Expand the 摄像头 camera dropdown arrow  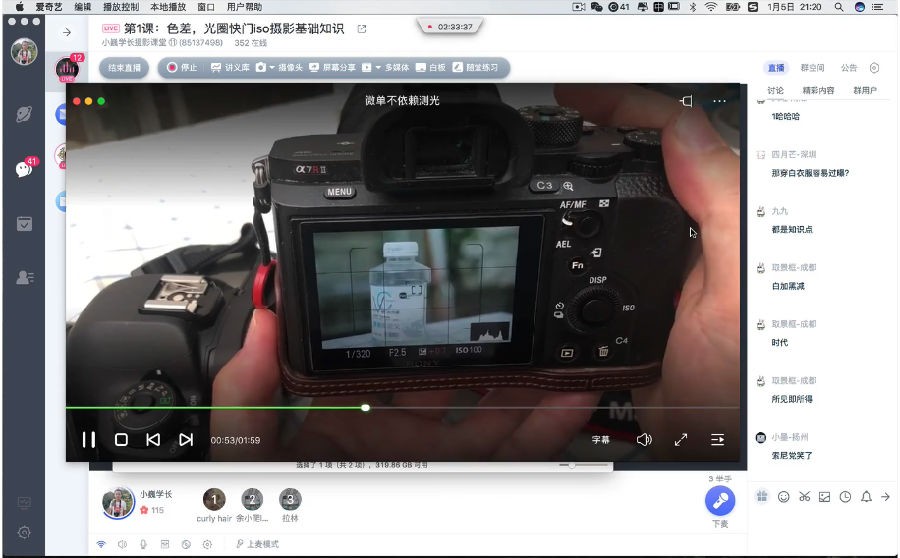272,68
